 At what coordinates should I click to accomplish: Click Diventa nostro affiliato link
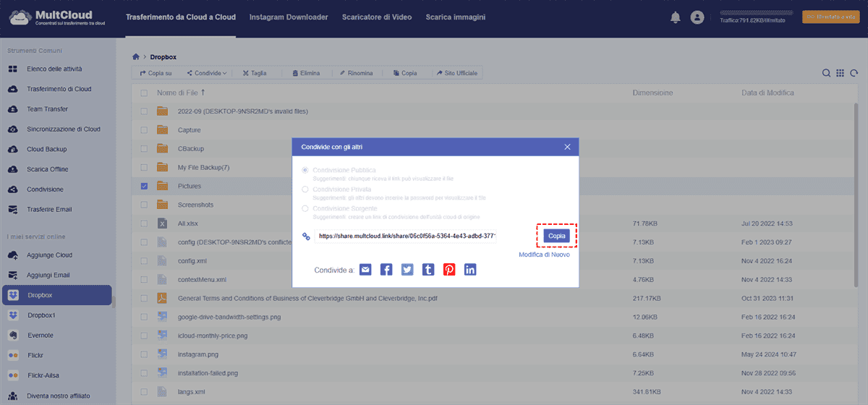pos(59,396)
